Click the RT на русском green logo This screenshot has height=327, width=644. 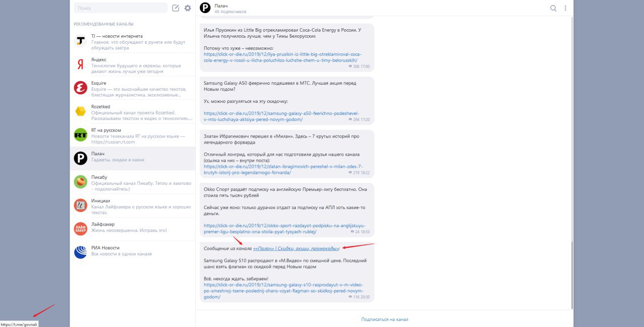tap(80, 135)
